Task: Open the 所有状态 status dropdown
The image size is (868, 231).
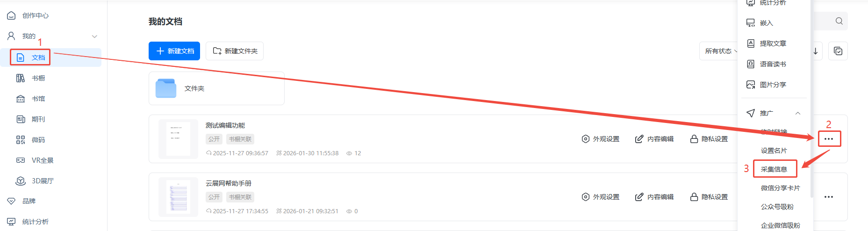Action: coord(720,51)
